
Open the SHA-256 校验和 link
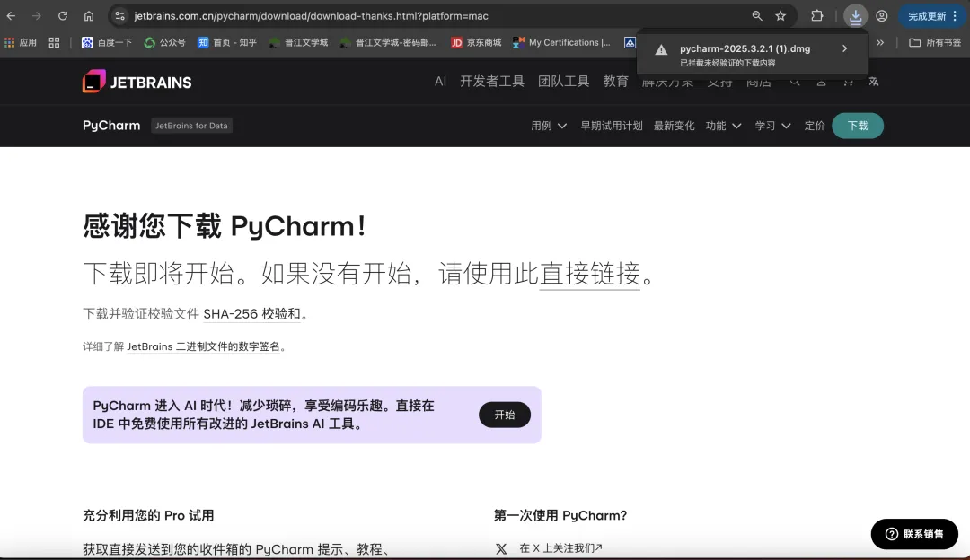251,314
